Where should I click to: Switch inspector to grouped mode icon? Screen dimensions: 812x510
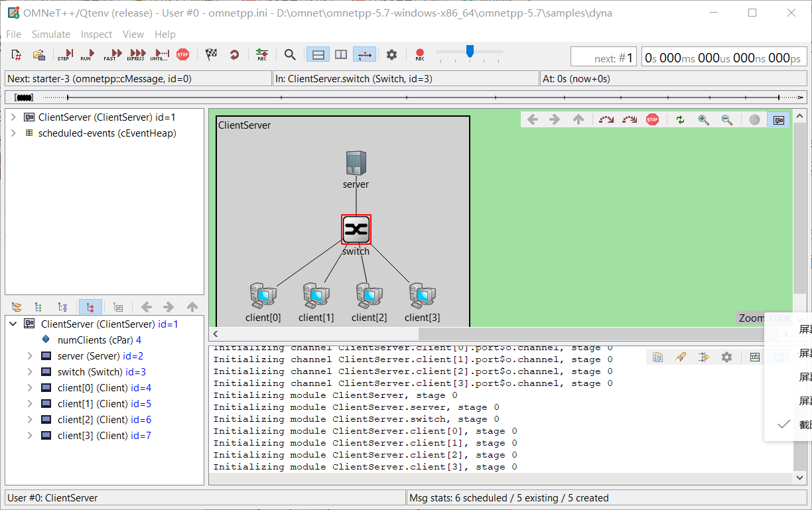[17, 307]
